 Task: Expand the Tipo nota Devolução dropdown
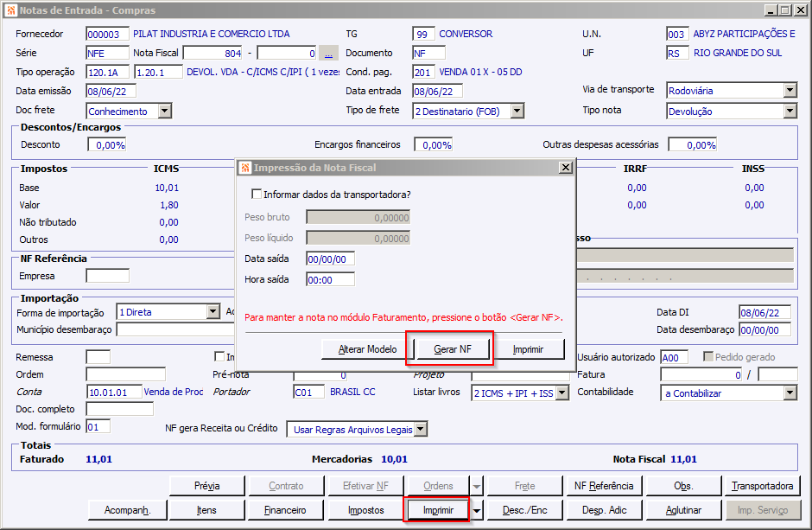click(790, 111)
